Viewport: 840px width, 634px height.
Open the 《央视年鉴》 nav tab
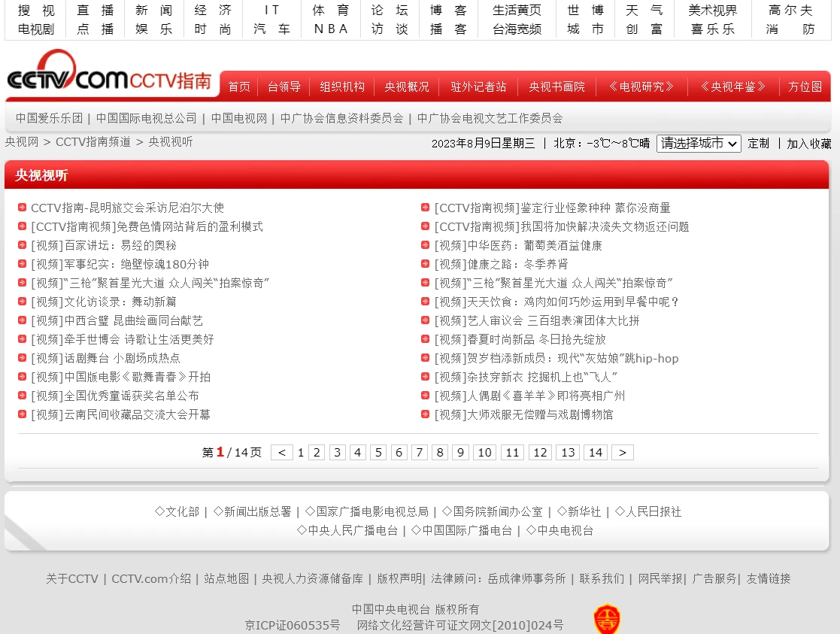[x=733, y=86]
